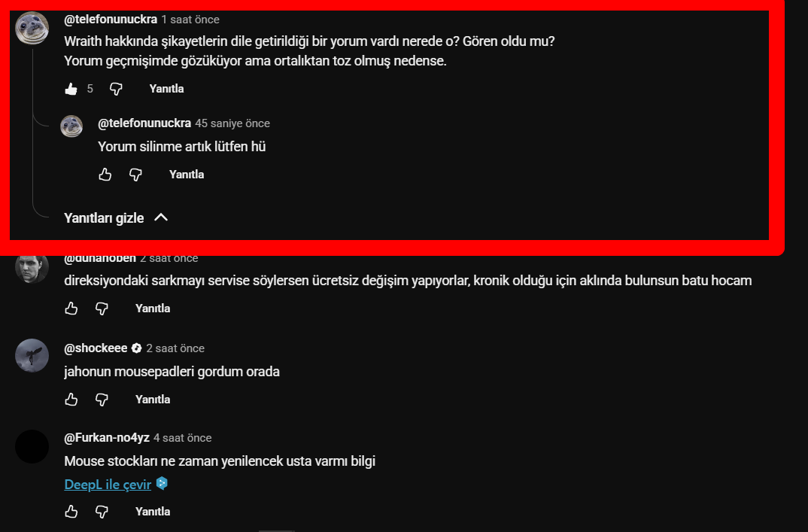This screenshot has height=532, width=808.
Task: Dislike @Furkan-no4yz's mouse stock comment
Action: pyautogui.click(x=102, y=512)
